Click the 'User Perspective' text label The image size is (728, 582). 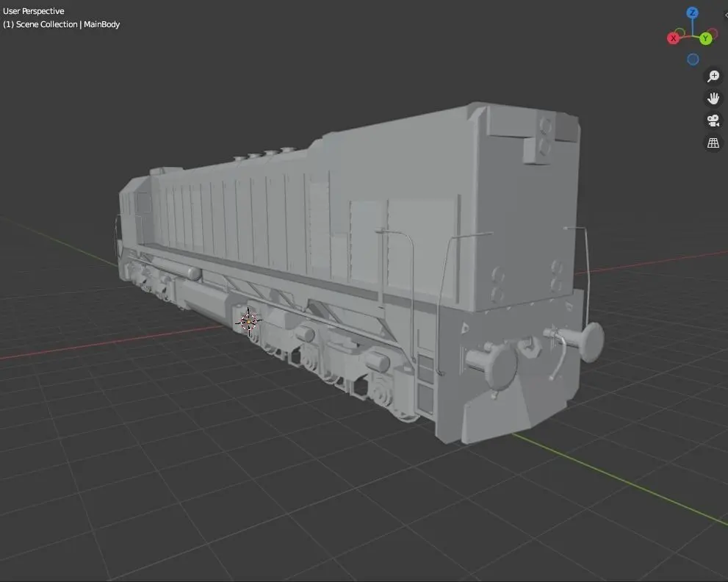(x=34, y=11)
